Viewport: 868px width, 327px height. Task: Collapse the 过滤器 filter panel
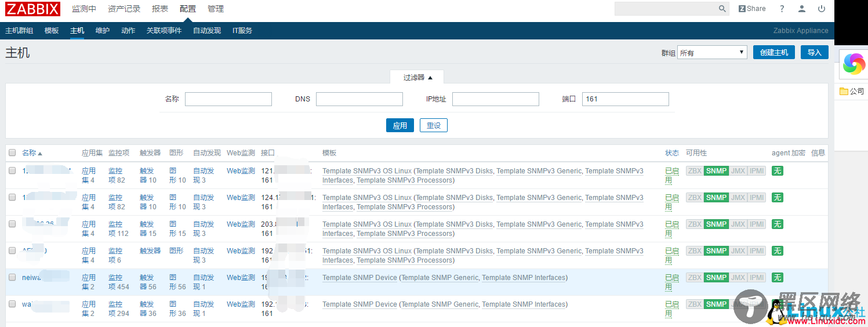[417, 77]
